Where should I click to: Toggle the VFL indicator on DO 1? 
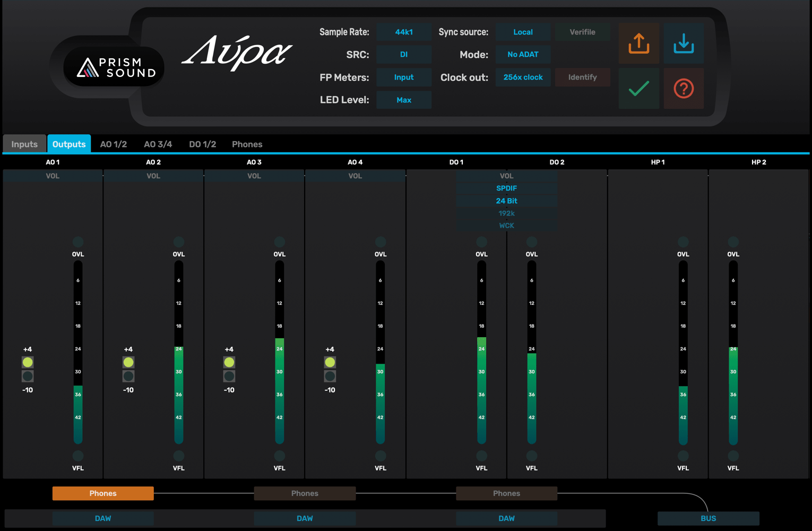coord(481,456)
